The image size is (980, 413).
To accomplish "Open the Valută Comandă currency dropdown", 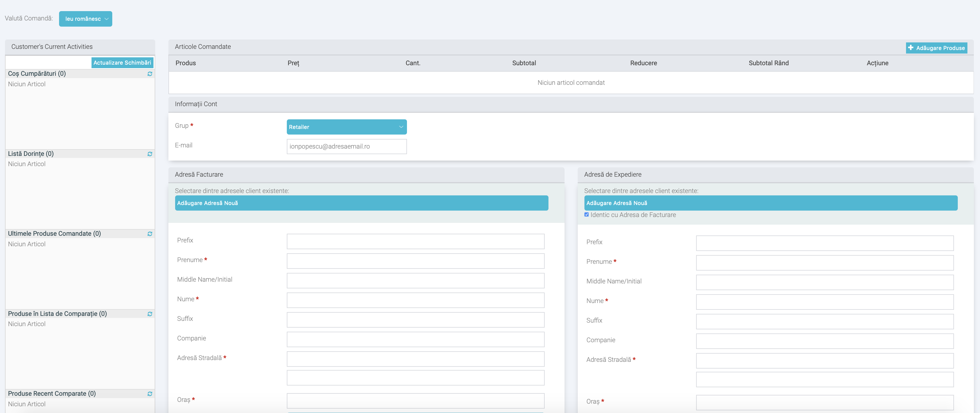I will pos(86,19).
